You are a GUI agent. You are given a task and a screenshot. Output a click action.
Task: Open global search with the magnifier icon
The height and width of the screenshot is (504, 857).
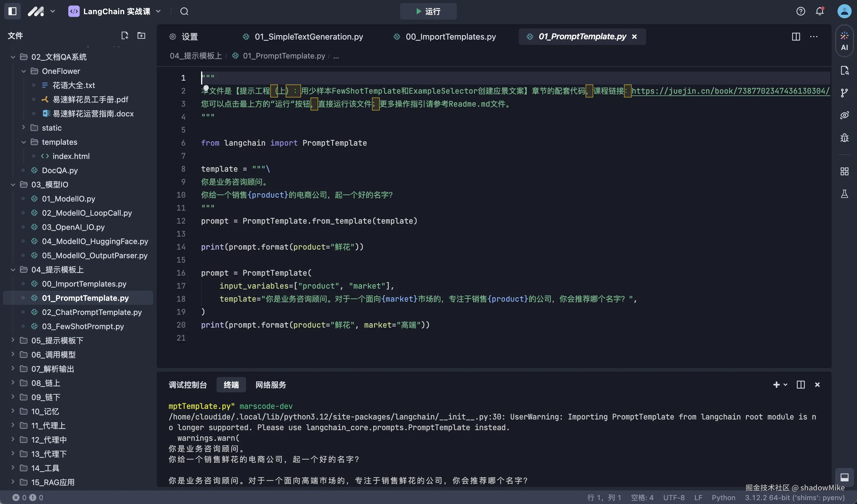click(184, 11)
